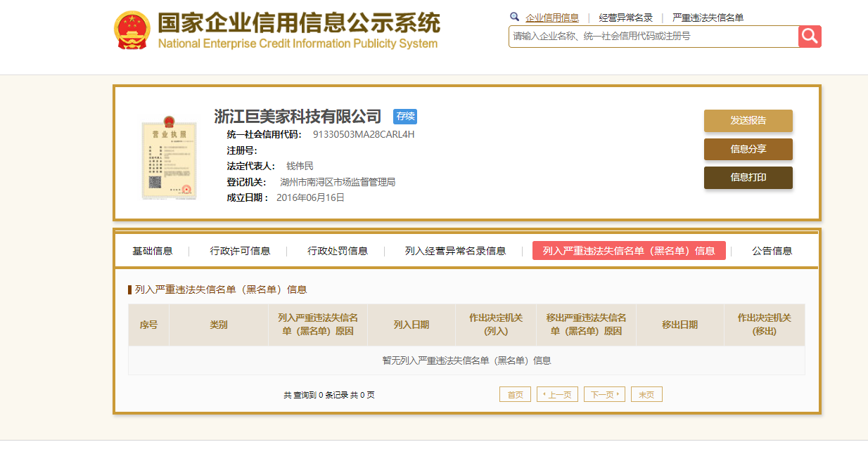Click the 下一页 next page button
This screenshot has height=449, width=868.
[x=604, y=394]
